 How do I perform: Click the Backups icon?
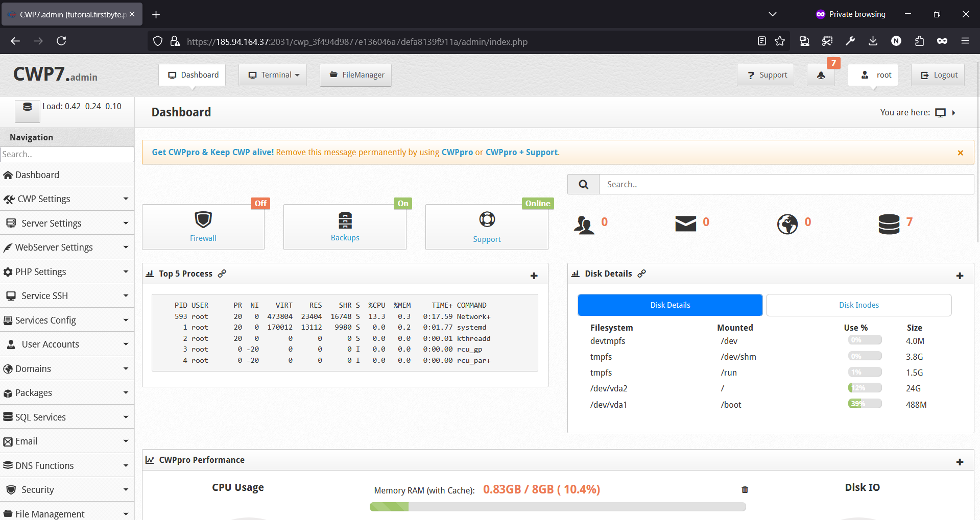(345, 220)
